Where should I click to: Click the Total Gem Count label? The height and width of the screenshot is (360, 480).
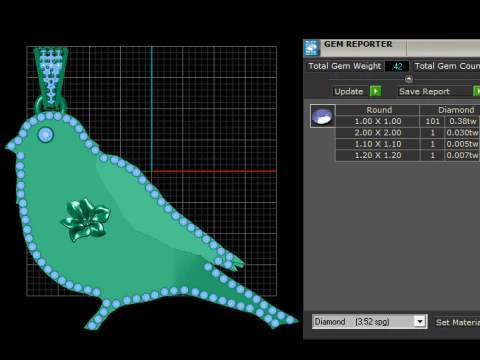click(447, 66)
